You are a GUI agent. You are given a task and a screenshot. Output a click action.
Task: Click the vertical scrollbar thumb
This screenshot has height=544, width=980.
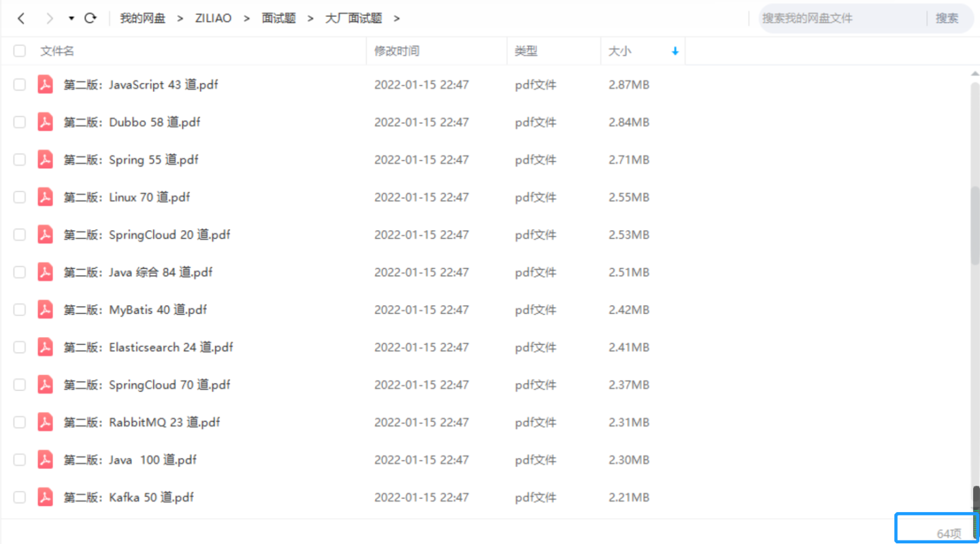tap(975, 225)
